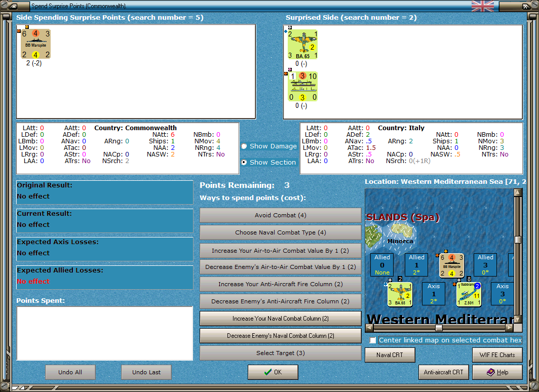Click the Allied 0 None sea box on map
Image resolution: width=539 pixels, height=392 pixels.
coord(382,264)
